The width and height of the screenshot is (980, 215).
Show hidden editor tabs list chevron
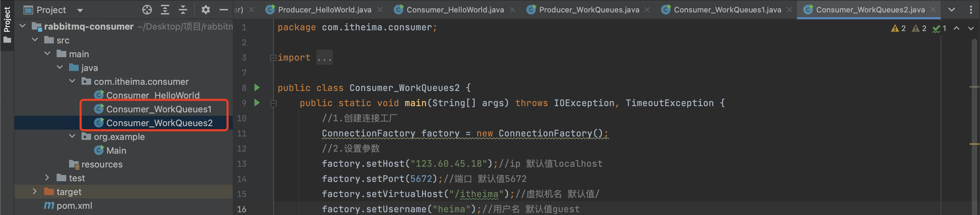point(951,10)
